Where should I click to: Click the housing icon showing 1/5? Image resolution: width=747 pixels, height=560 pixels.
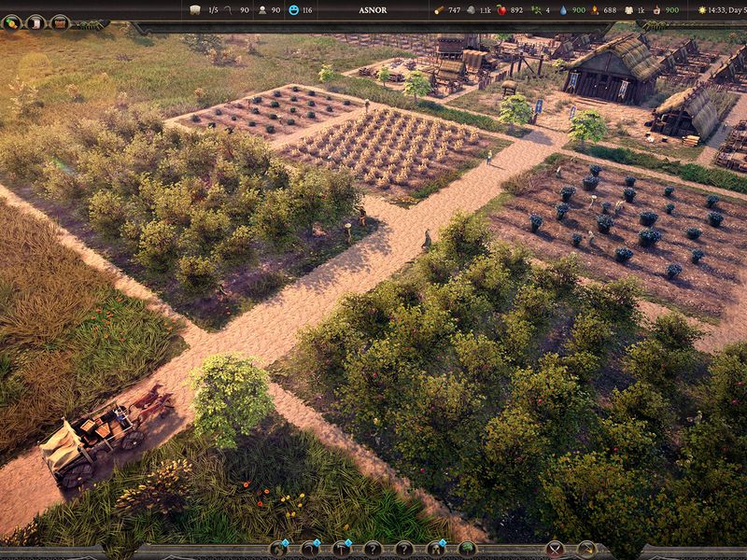point(195,9)
